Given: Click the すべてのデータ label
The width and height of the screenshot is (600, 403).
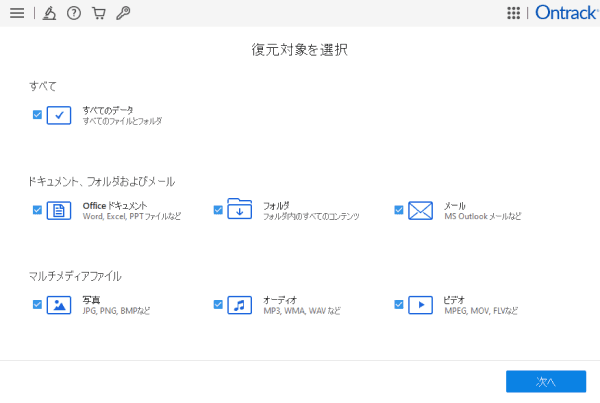Looking at the screenshot, I should pyautogui.click(x=108, y=110).
